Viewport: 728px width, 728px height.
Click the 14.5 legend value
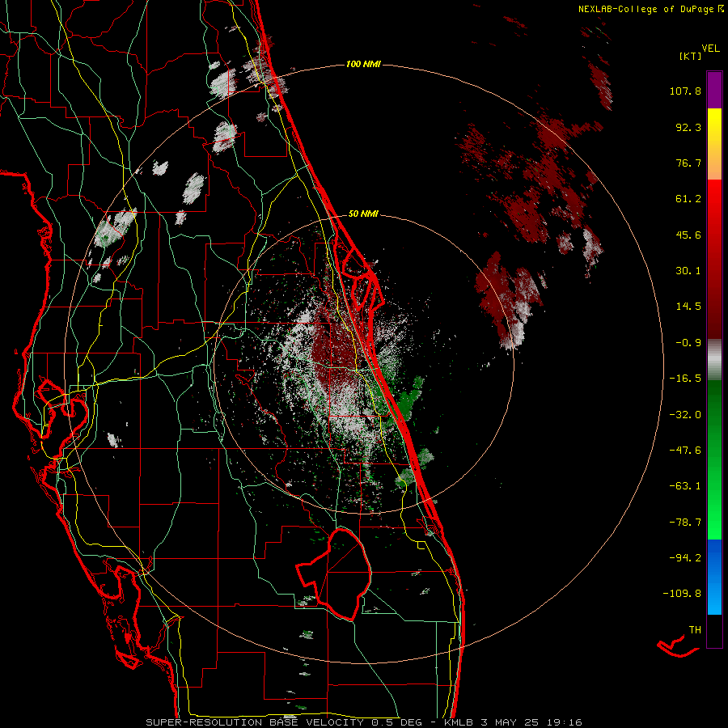[688, 307]
